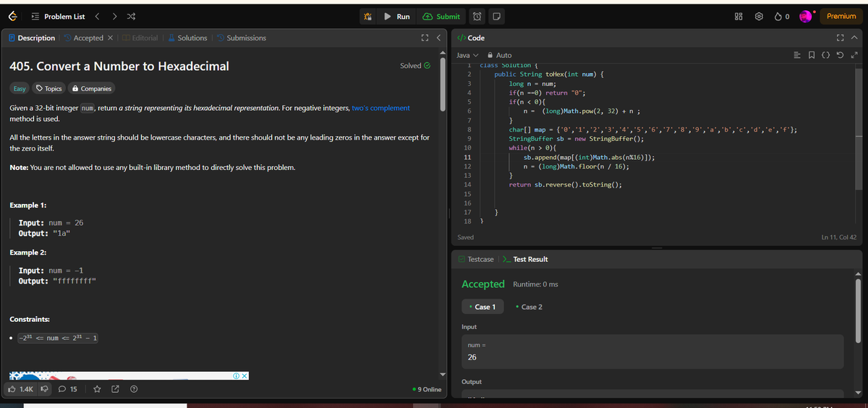Screen dimensions: 868x408
Task: Submit the solution
Action: coord(441,16)
